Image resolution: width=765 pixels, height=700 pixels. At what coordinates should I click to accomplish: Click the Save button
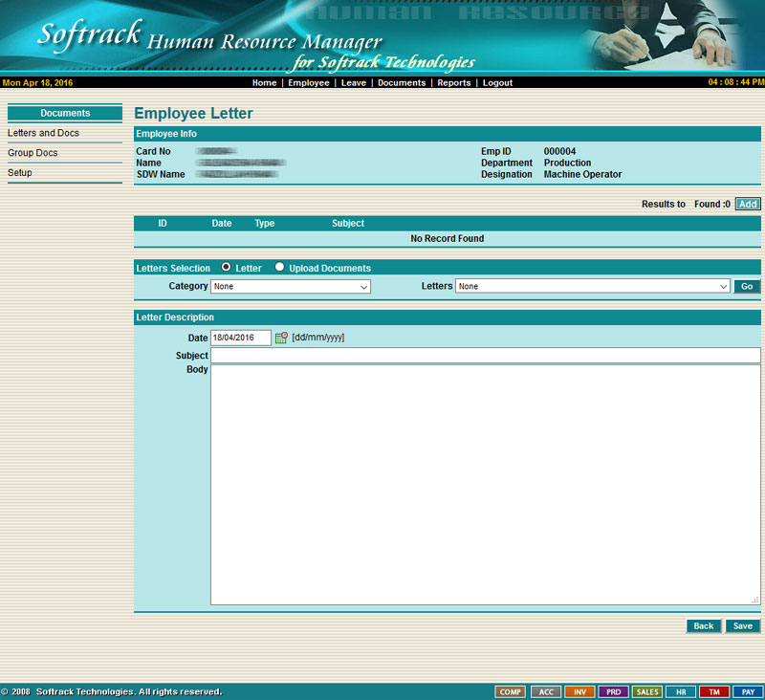[743, 626]
